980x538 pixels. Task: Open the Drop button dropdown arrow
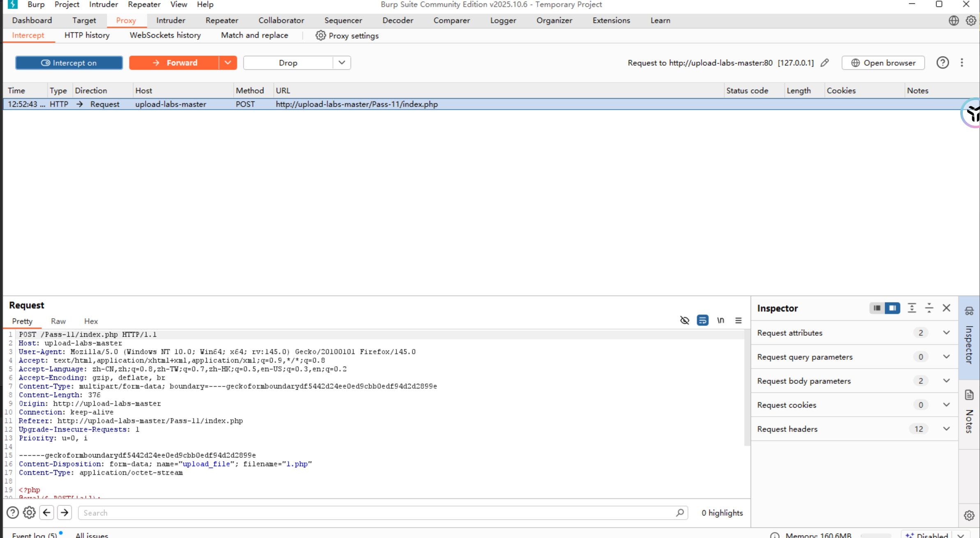pos(341,62)
